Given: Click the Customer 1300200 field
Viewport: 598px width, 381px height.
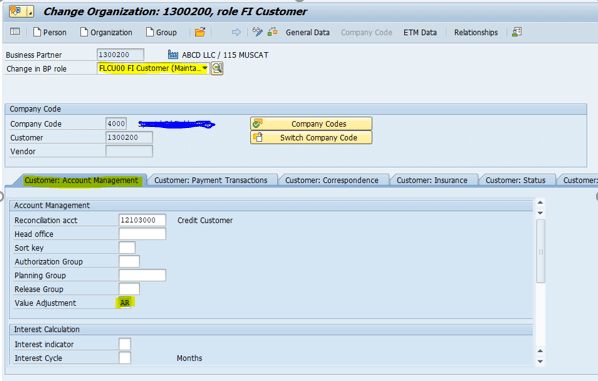Looking at the screenshot, I should click(129, 137).
